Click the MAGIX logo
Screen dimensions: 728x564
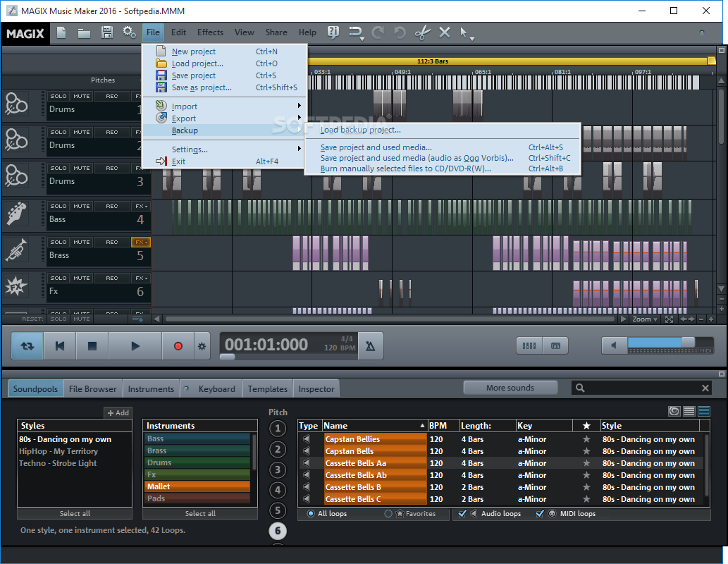25,33
